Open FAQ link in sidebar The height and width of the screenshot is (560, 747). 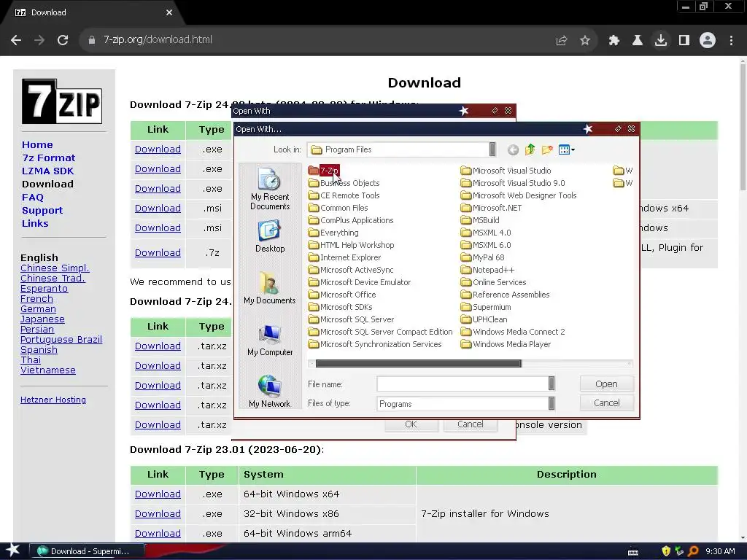(32, 197)
